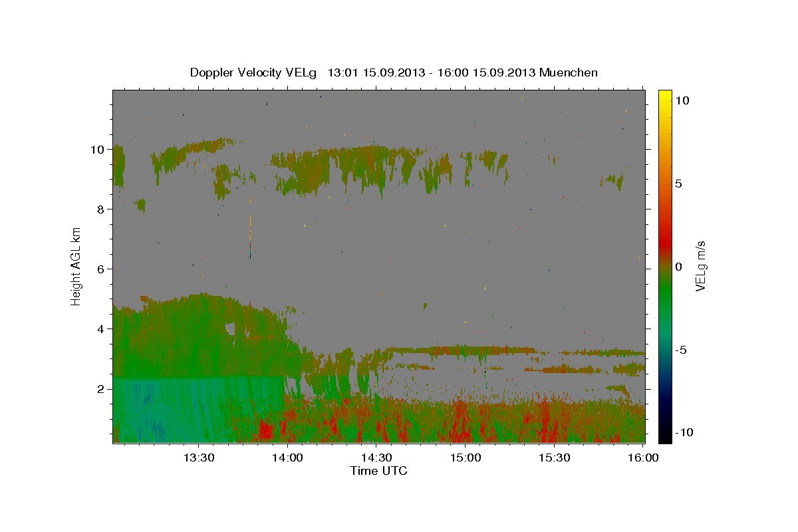Click the colorbar value 10 label
The height and width of the screenshot is (532, 798).
[682, 100]
